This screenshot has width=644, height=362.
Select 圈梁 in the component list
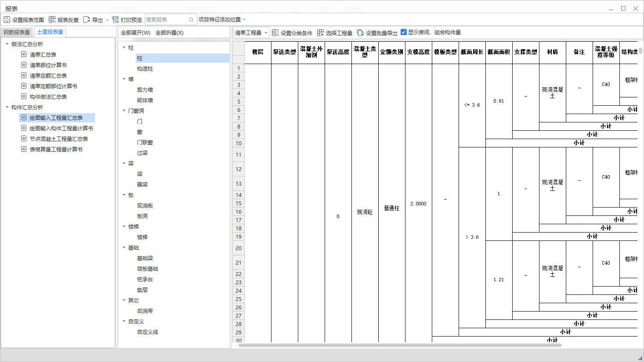(142, 184)
